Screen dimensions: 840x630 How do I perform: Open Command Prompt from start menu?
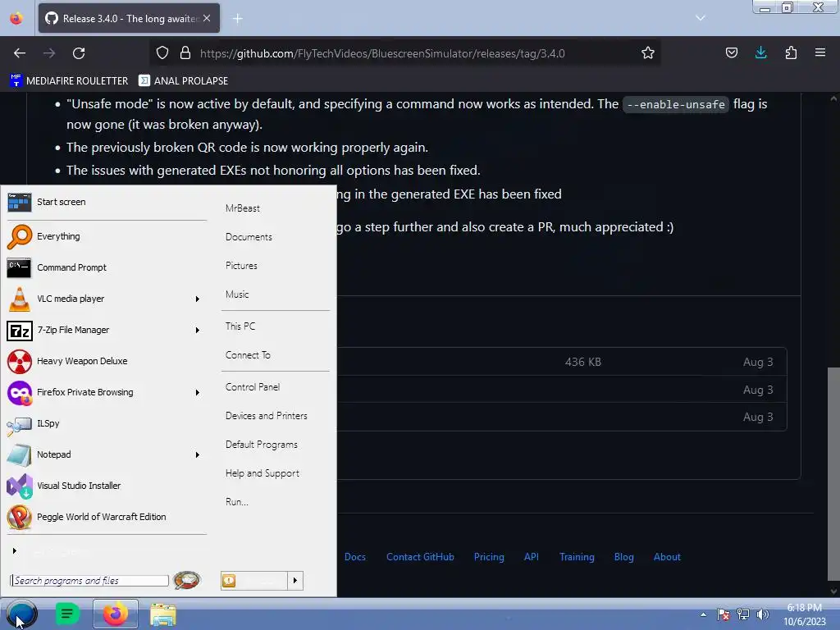[x=106, y=267]
